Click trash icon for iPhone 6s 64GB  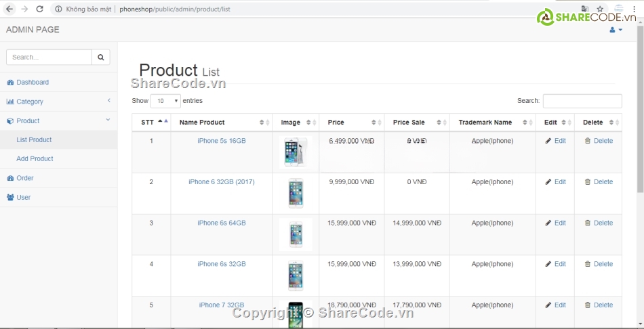(x=587, y=223)
